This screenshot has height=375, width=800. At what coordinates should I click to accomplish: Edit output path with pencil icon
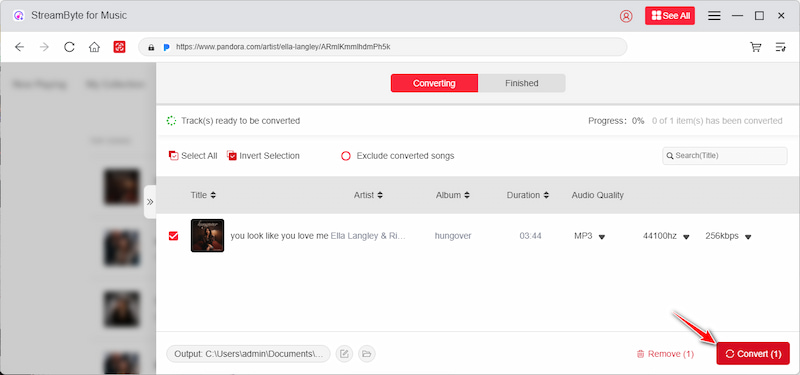(344, 354)
